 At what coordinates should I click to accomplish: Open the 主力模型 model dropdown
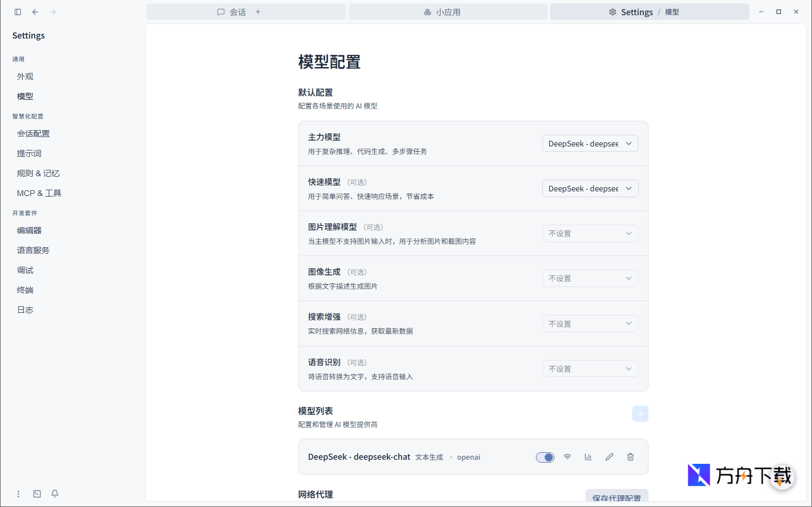pos(590,143)
